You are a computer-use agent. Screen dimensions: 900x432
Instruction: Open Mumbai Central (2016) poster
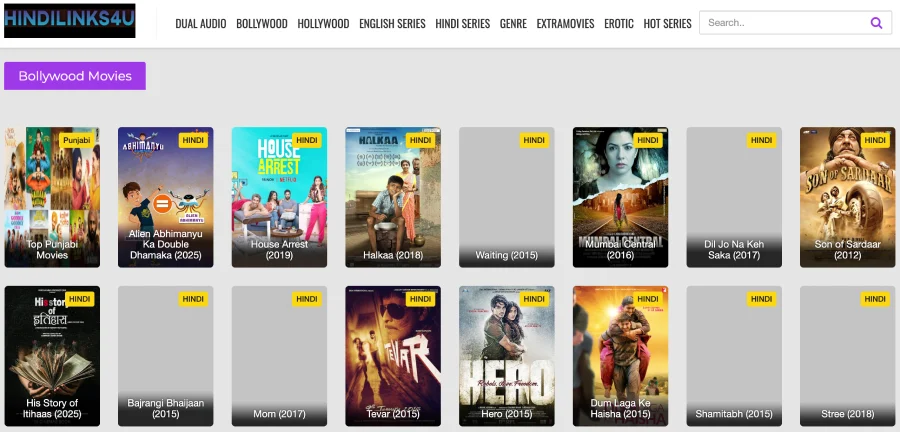pyautogui.click(x=620, y=197)
